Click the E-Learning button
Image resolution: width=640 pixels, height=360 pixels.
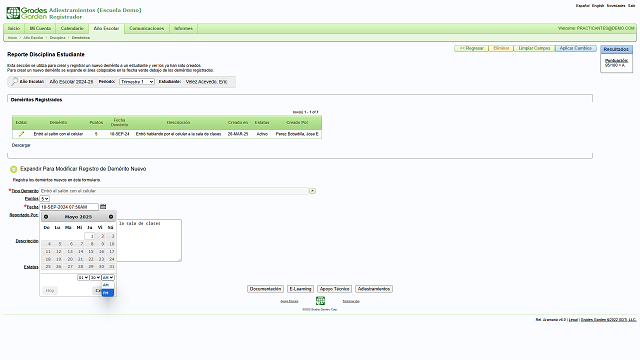click(300, 289)
